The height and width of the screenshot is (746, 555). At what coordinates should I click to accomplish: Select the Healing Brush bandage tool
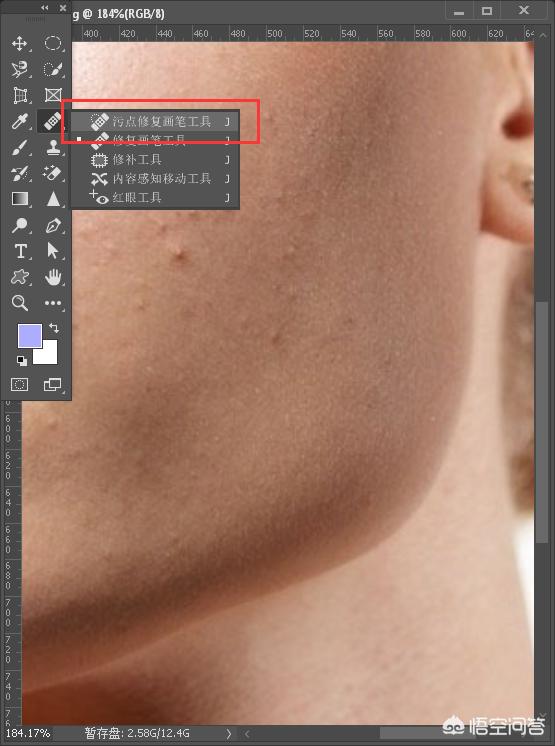tap(52, 121)
